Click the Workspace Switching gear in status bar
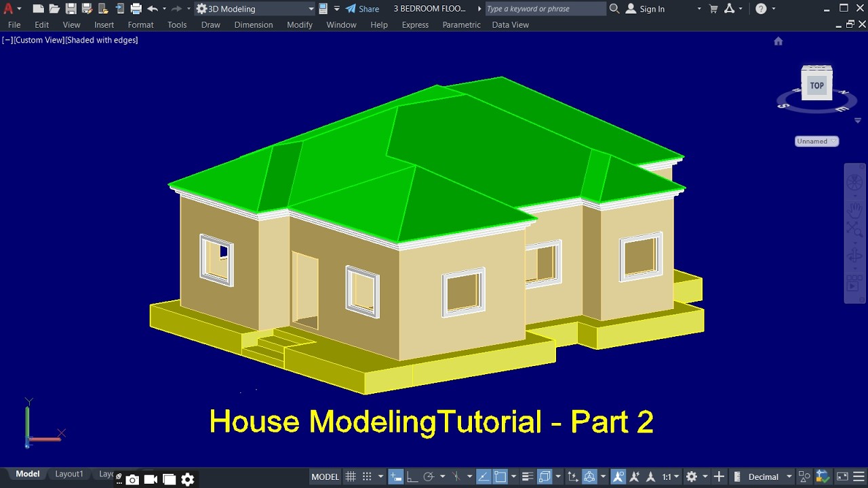This screenshot has width=868, height=488. [692, 476]
